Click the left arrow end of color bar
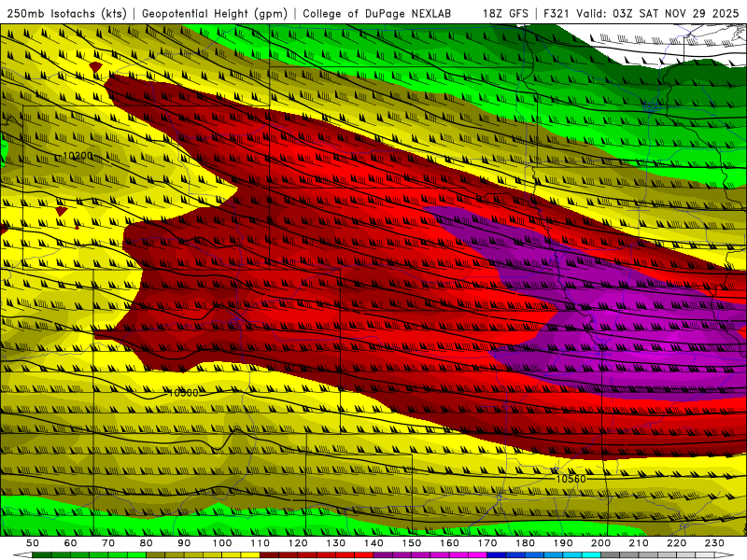 click(22, 555)
